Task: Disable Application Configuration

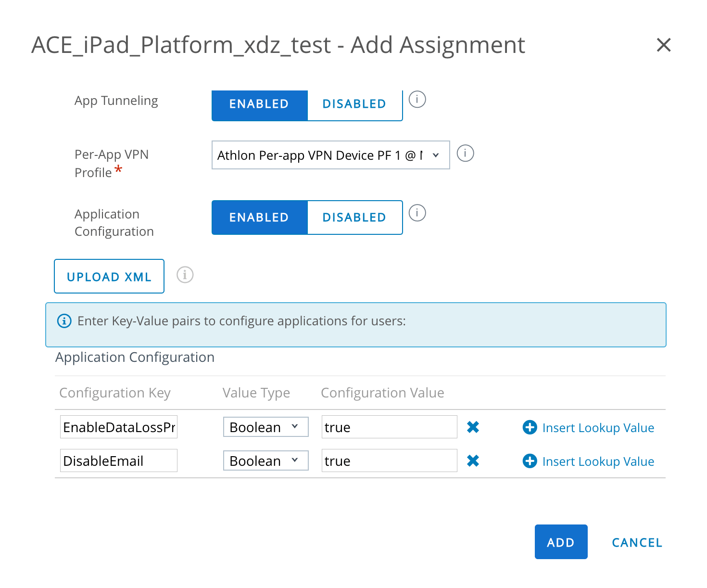Action: click(x=354, y=217)
